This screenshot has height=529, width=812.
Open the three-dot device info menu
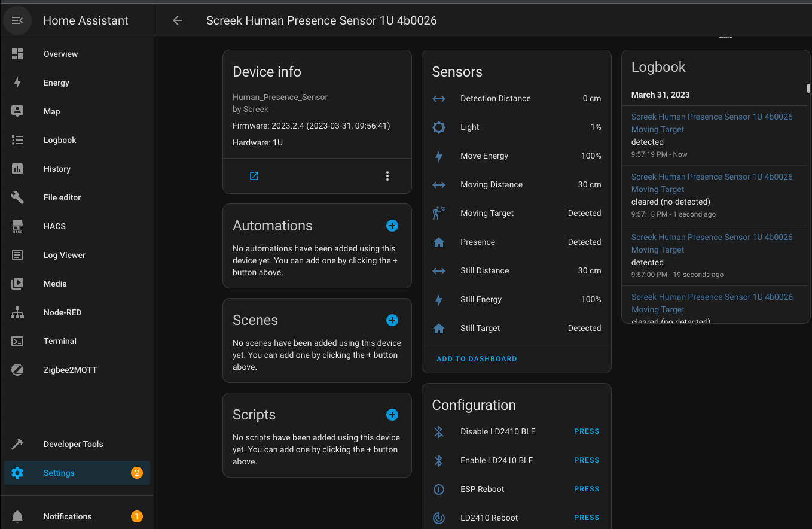(x=387, y=176)
